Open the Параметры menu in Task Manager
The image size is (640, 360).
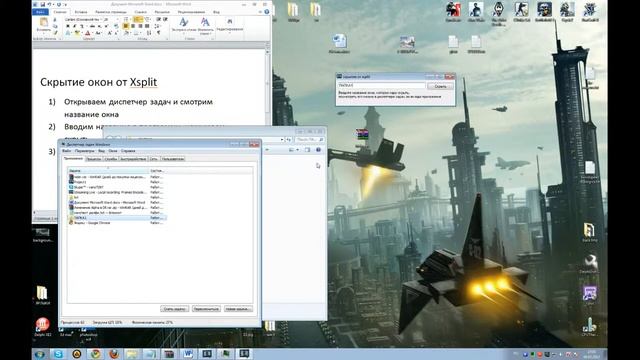pyautogui.click(x=84, y=151)
